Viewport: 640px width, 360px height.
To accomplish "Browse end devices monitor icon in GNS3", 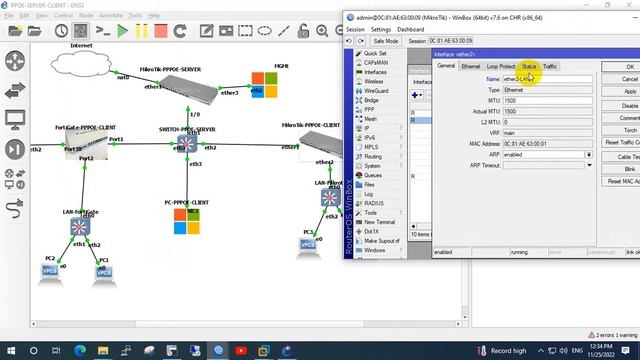I will pos(15,120).
